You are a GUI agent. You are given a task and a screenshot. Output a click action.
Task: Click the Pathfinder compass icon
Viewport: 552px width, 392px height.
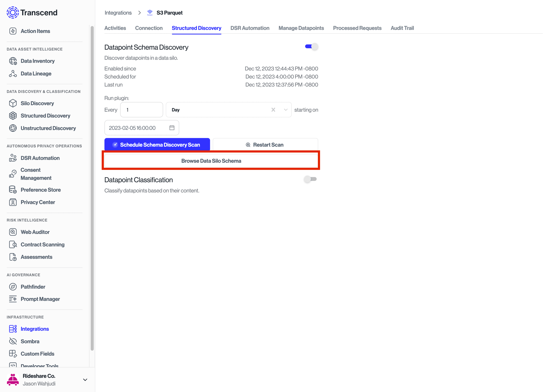pos(13,287)
